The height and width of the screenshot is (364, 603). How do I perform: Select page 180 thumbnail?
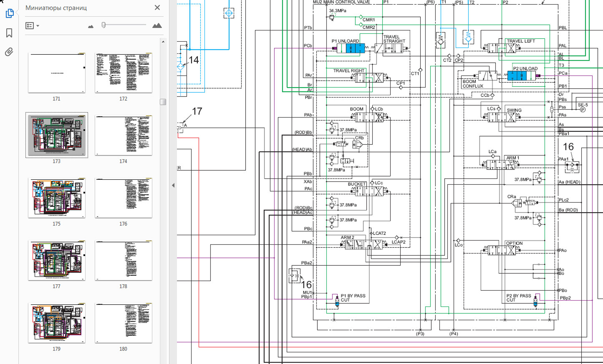[123, 323]
